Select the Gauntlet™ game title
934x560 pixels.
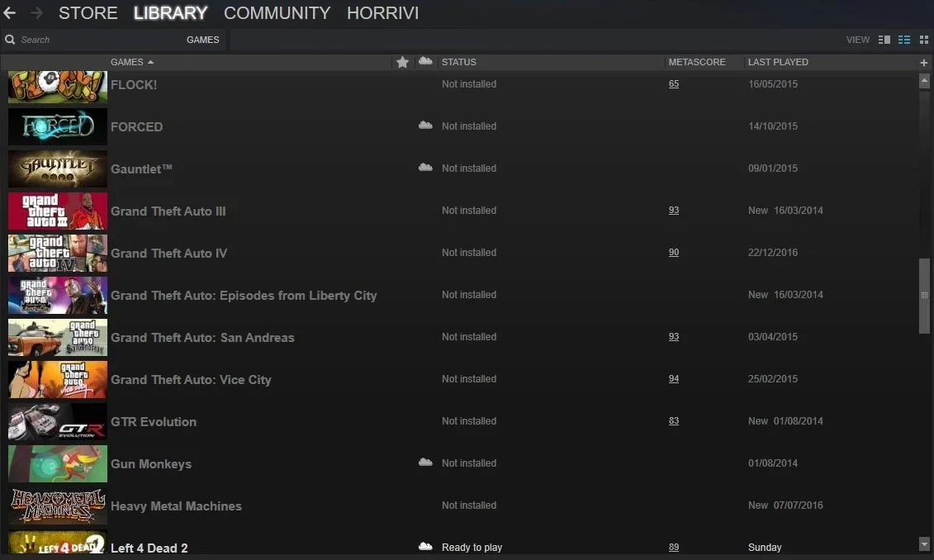(141, 168)
